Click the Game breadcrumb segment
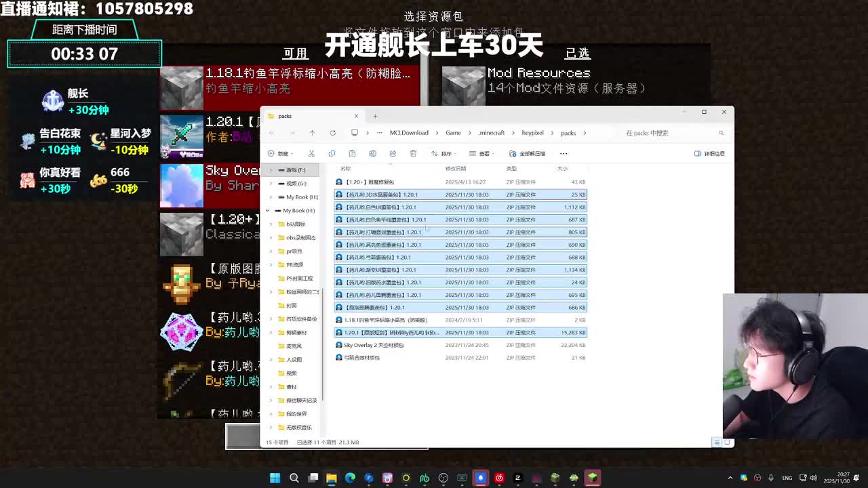 point(453,133)
